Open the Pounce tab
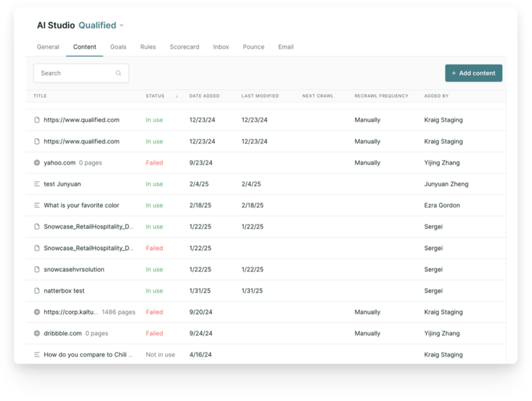This screenshot has height=401, width=532. coord(254,47)
